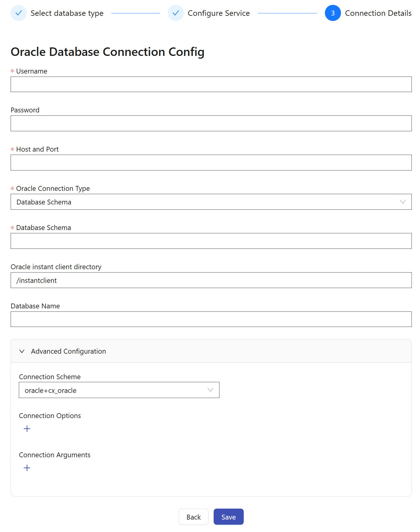Click the Advanced Configuration header text
Image resolution: width=420 pixels, height=532 pixels.
click(68, 351)
